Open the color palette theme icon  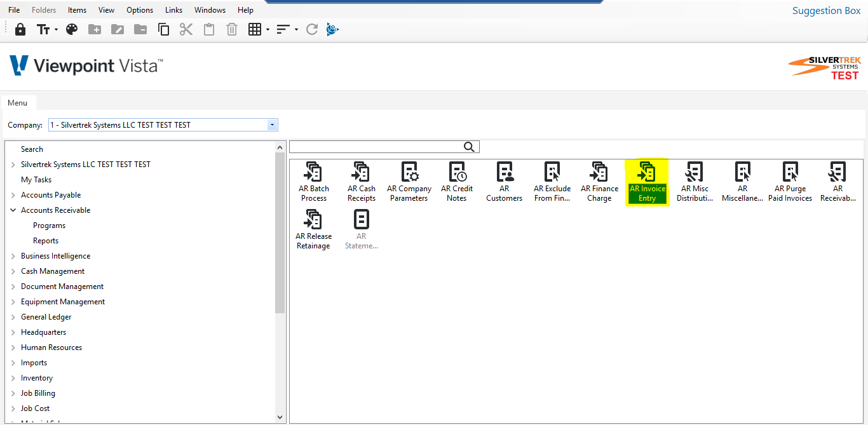tap(72, 29)
